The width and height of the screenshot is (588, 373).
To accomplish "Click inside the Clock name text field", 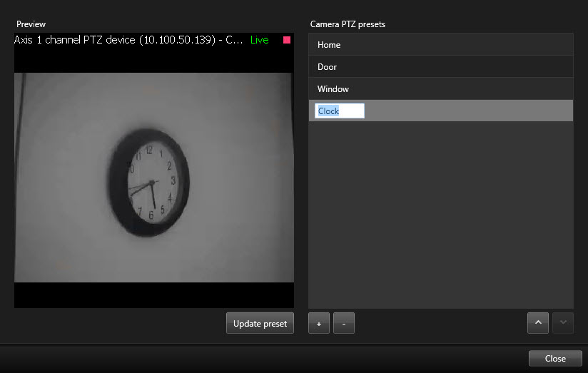I will pyautogui.click(x=340, y=111).
